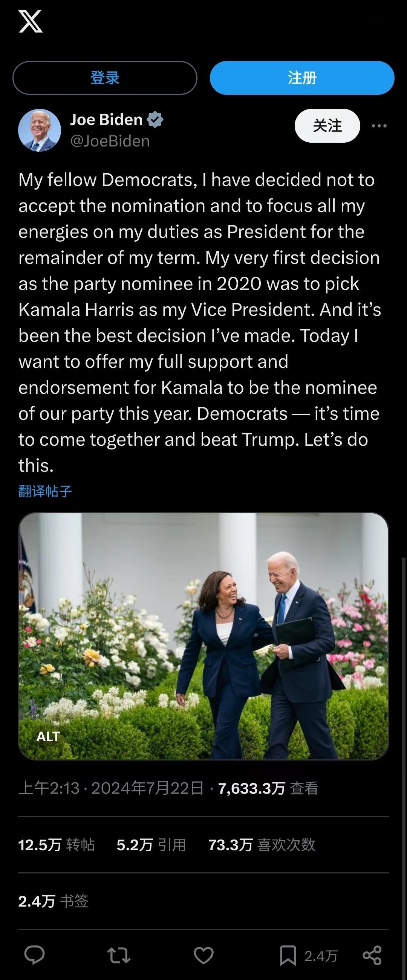Click the 登录 login button

pyautogui.click(x=105, y=78)
